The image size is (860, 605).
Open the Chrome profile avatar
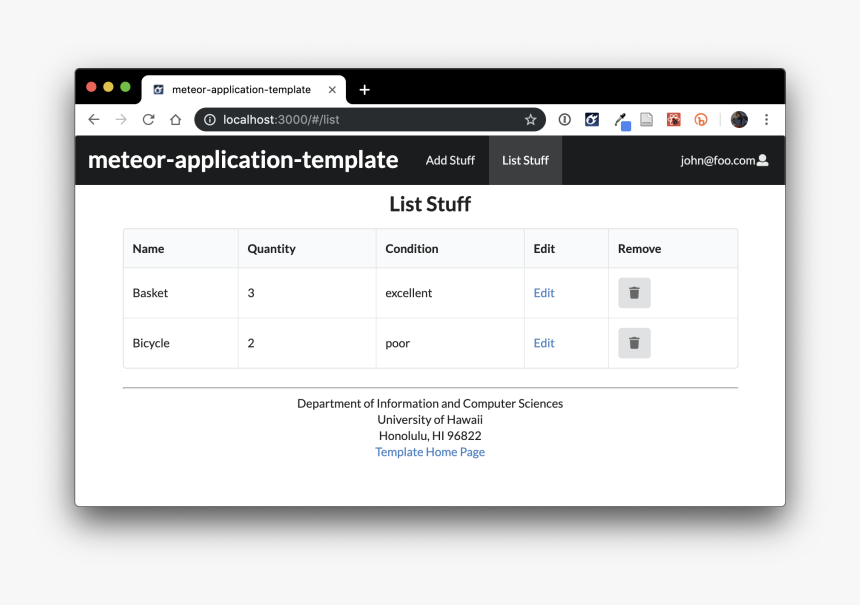click(739, 120)
